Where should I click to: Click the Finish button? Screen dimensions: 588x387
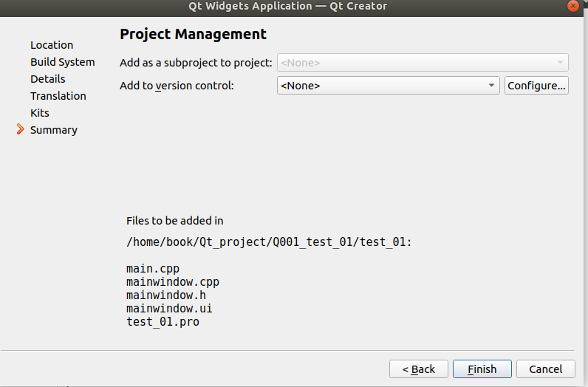[482, 369]
